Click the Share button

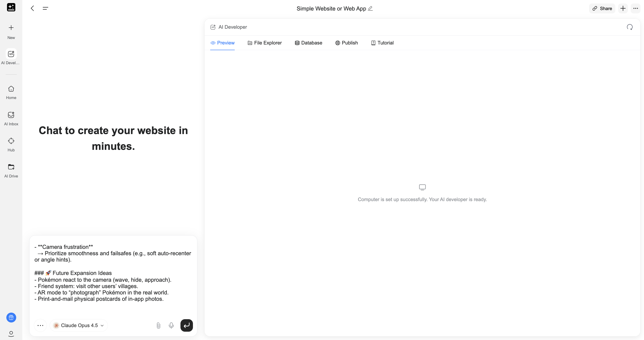click(602, 8)
